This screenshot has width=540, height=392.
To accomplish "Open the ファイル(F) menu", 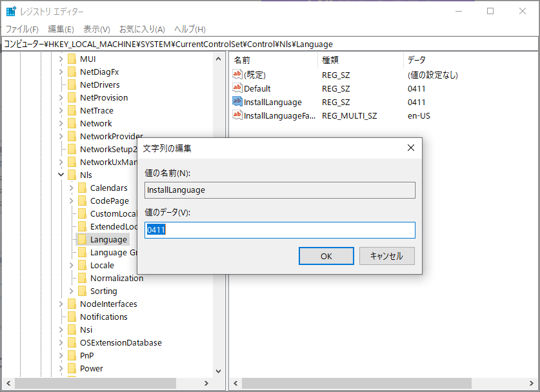I will [x=22, y=29].
